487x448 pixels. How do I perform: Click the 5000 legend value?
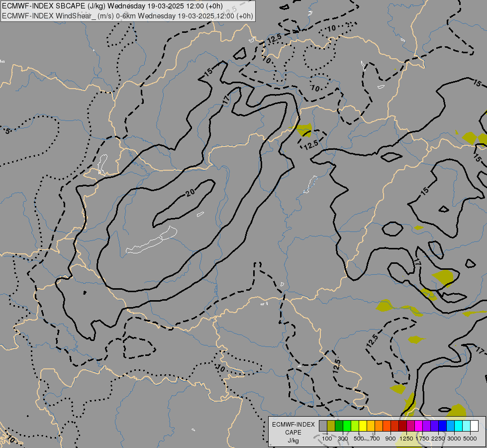tap(470, 439)
